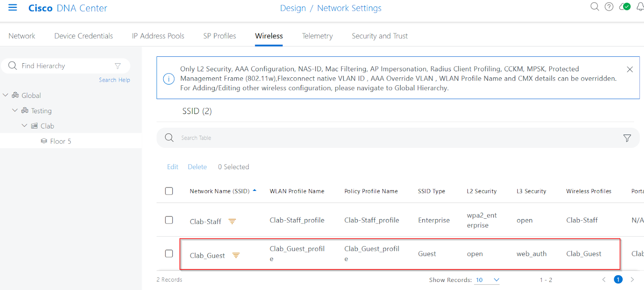
Task: Click the Search Help link
Action: [x=115, y=80]
